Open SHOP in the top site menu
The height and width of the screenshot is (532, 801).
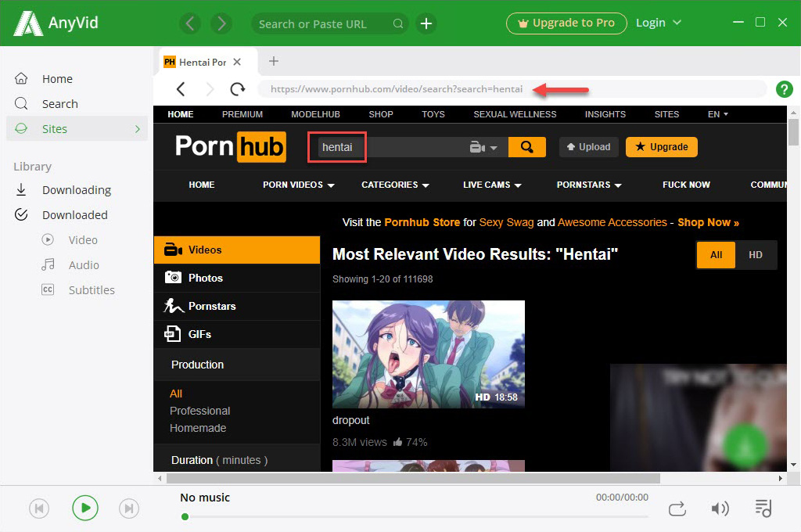(381, 114)
